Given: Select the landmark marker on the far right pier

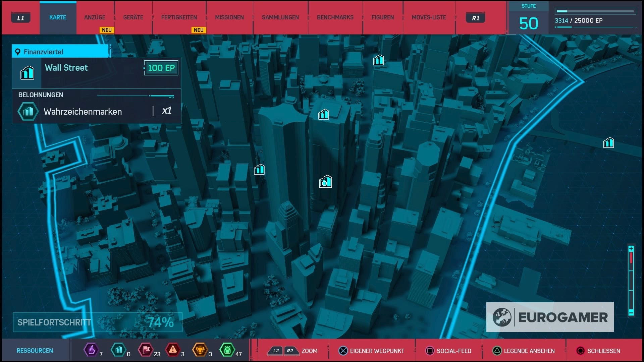Looking at the screenshot, I should tap(608, 143).
